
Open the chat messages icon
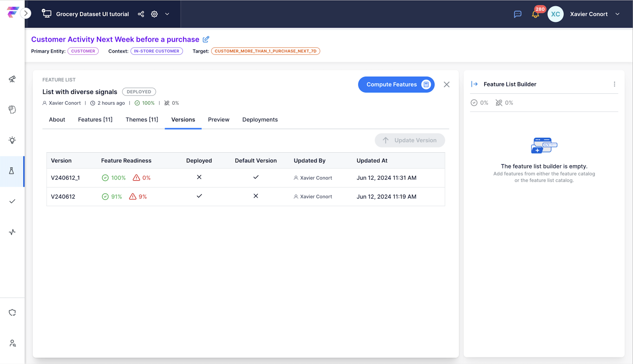[517, 14]
